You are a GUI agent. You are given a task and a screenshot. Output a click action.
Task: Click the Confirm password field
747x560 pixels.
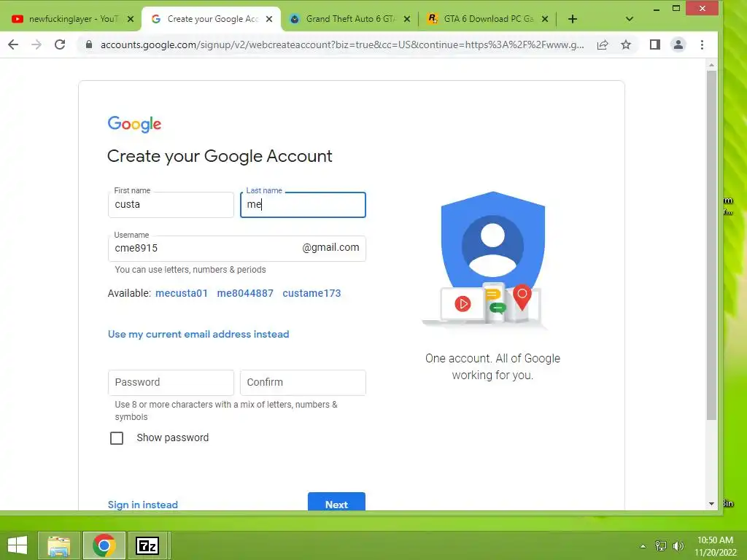click(x=303, y=382)
